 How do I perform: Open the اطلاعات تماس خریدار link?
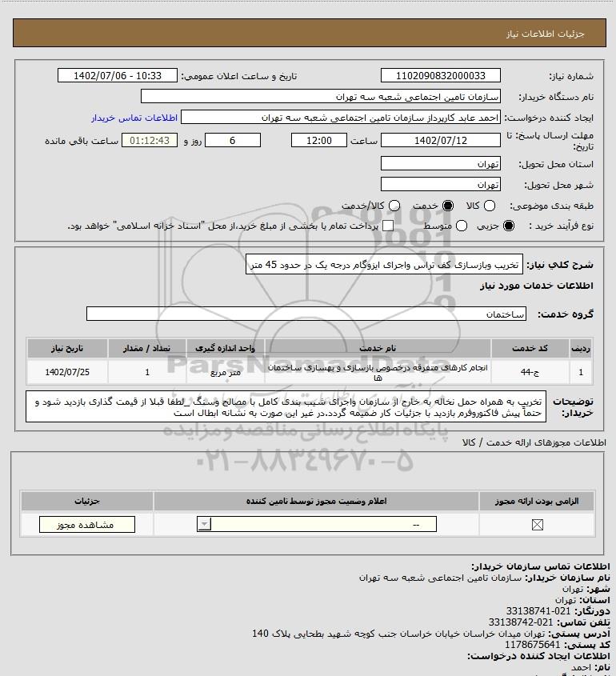(x=134, y=118)
